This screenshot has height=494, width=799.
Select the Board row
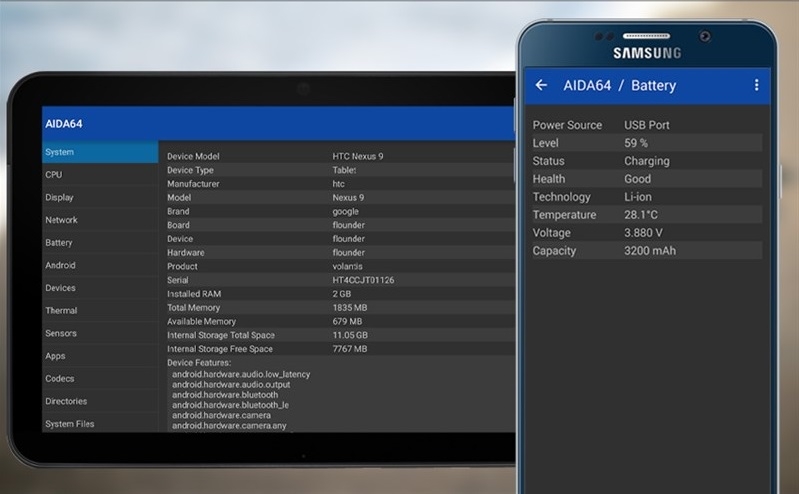coord(340,225)
